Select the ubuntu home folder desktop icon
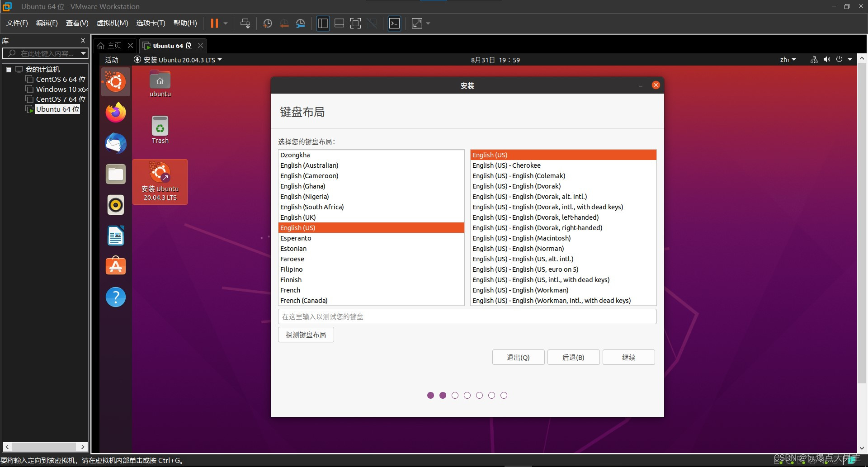The height and width of the screenshot is (467, 868). [x=160, y=84]
